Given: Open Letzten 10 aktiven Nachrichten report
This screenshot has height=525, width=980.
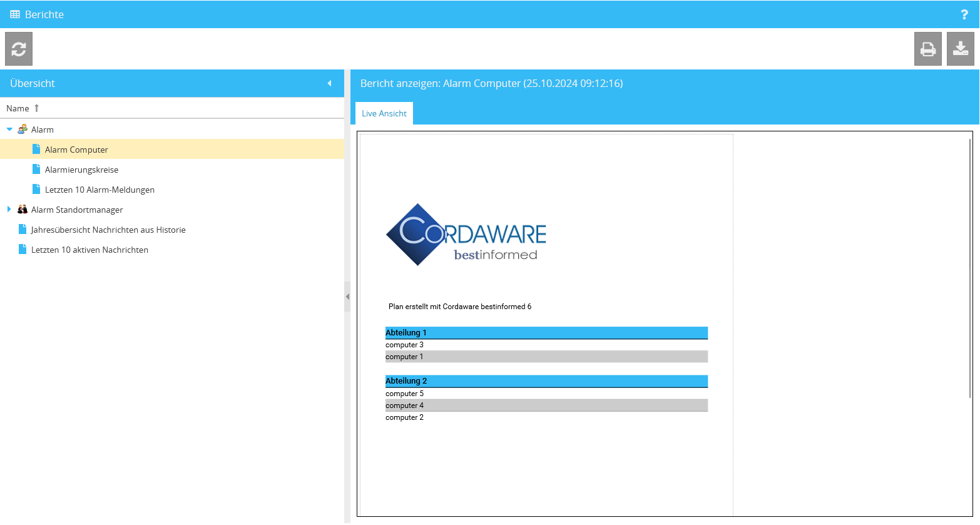Looking at the screenshot, I should pyautogui.click(x=172, y=249).
